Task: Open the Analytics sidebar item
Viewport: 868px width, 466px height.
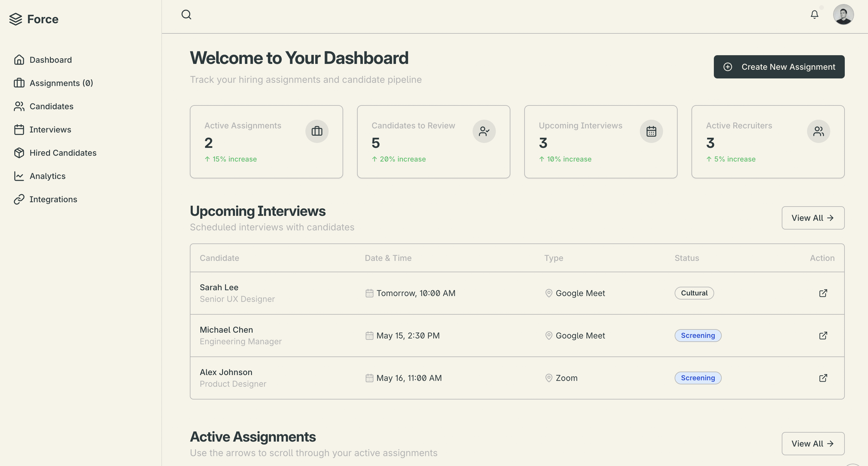Action: pyautogui.click(x=47, y=176)
